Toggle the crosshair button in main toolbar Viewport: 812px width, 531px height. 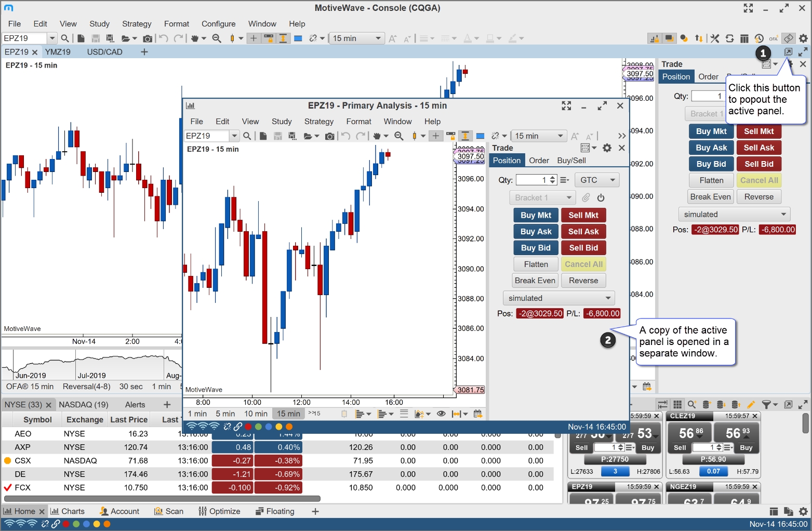[254, 38]
